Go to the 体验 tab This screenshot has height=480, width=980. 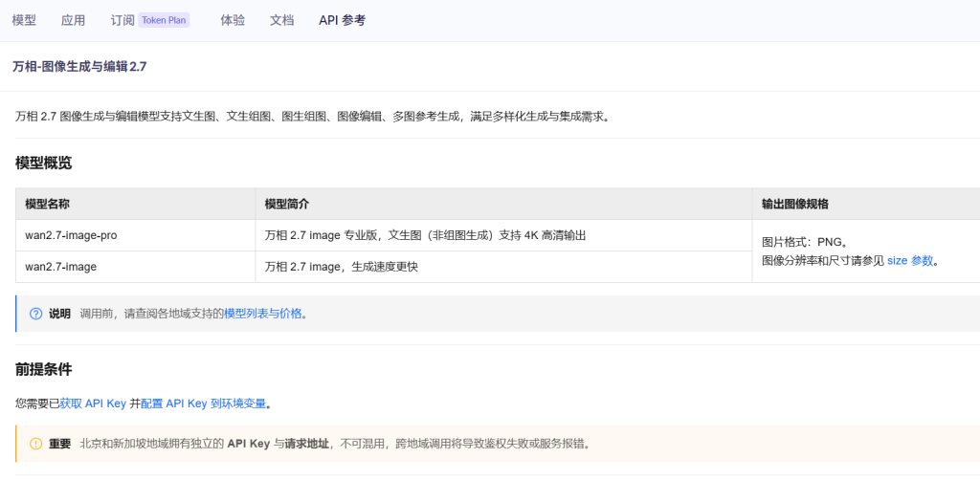233,20
